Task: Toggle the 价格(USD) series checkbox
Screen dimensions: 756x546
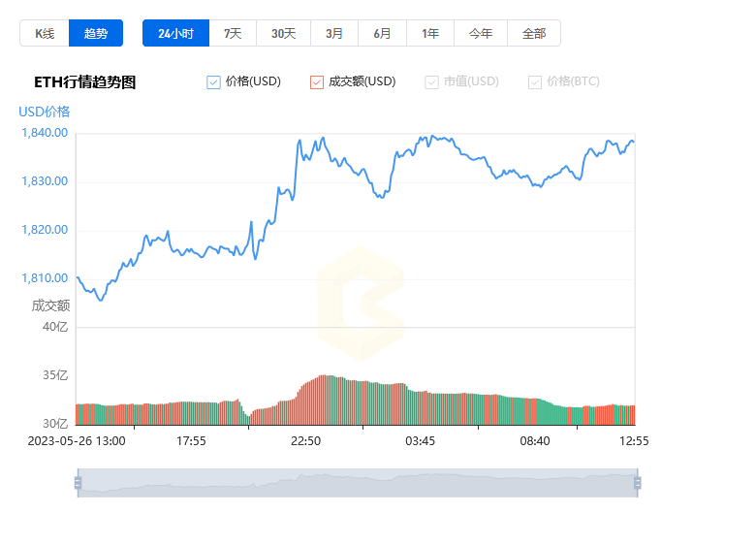Action: pos(213,82)
